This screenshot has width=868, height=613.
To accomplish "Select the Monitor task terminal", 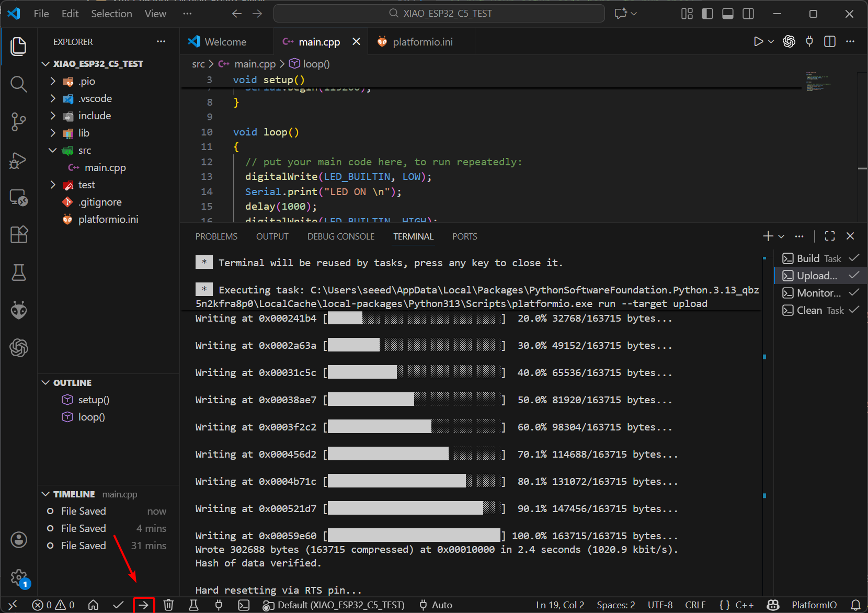I will (x=818, y=293).
